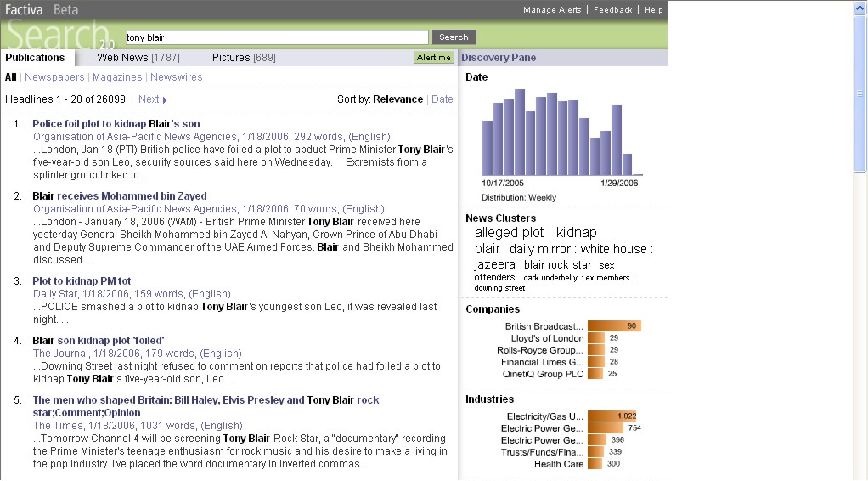
Task: Open the Feedback link
Action: 613,10
